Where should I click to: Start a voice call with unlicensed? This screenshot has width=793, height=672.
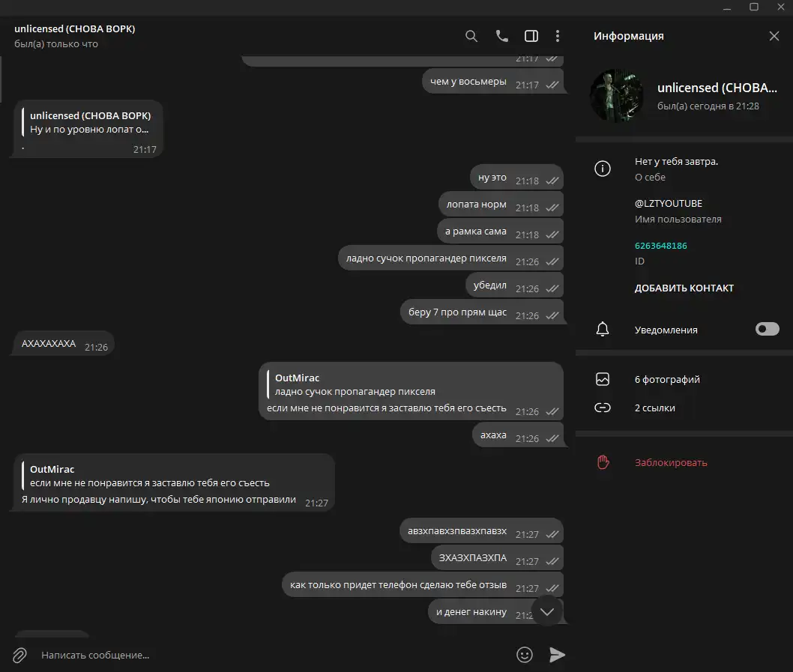(501, 36)
